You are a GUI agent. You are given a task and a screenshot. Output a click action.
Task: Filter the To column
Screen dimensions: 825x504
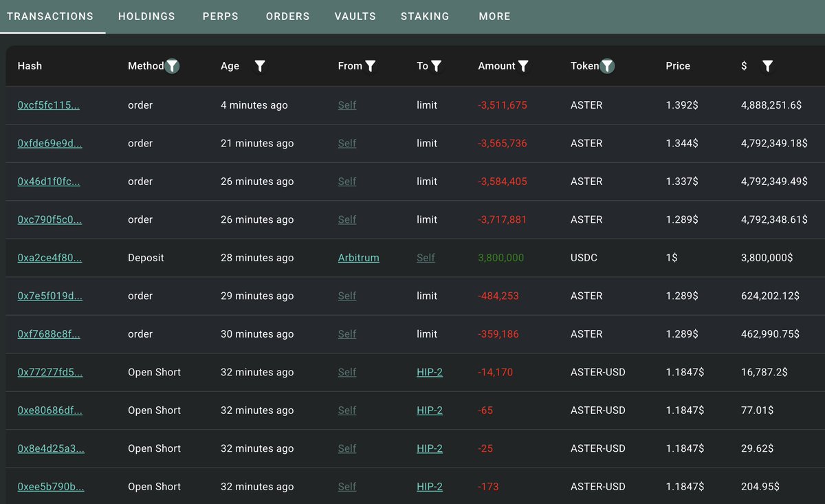point(437,66)
